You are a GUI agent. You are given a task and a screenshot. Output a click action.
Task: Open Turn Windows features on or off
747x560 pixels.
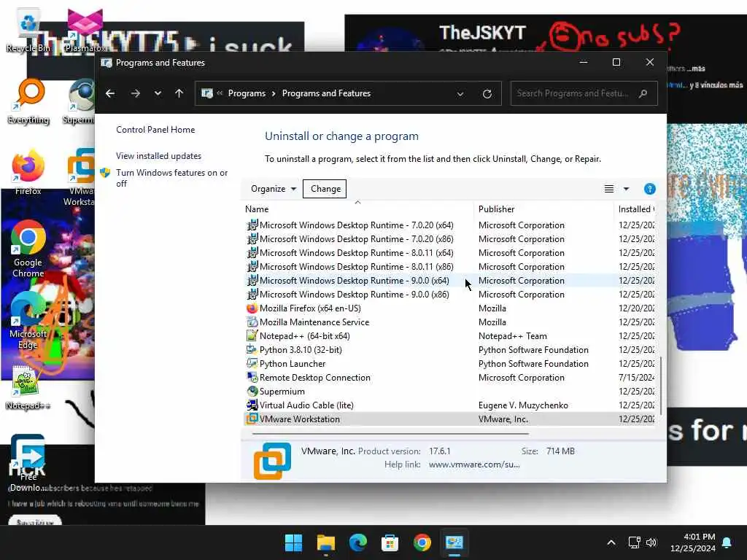pos(172,178)
